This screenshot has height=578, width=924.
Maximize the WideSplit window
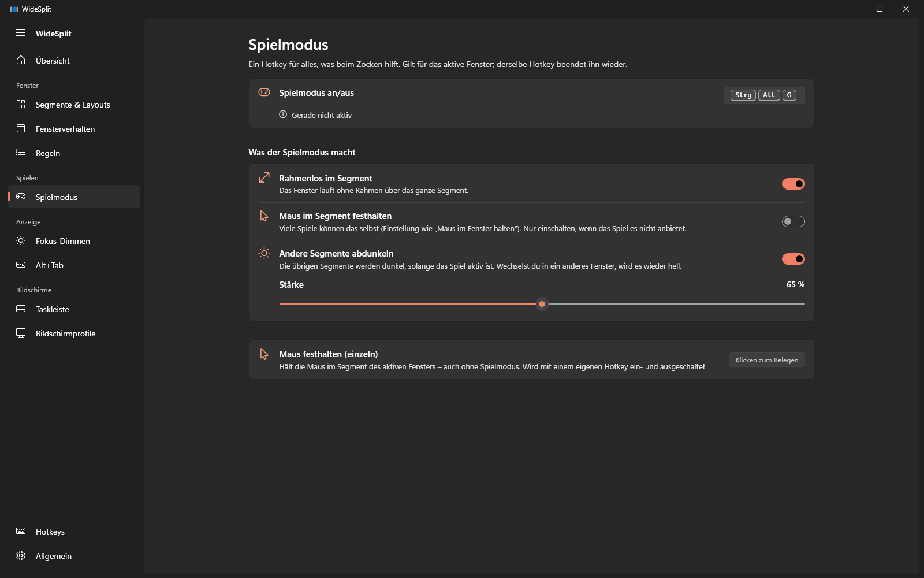[879, 9]
